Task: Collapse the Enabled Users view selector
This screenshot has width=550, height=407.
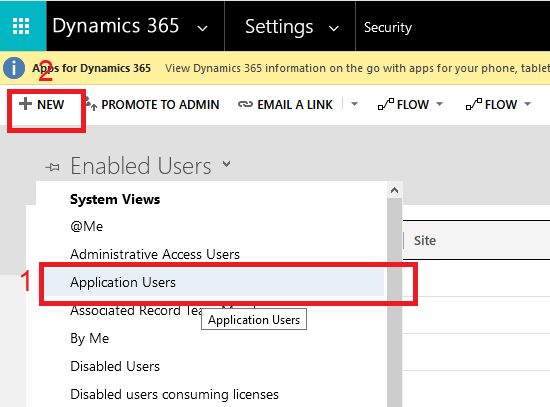Action: pyautogui.click(x=227, y=164)
